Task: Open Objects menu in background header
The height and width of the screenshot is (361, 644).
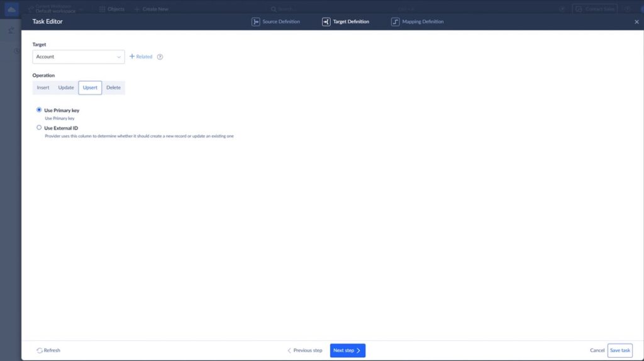Action: pyautogui.click(x=112, y=9)
